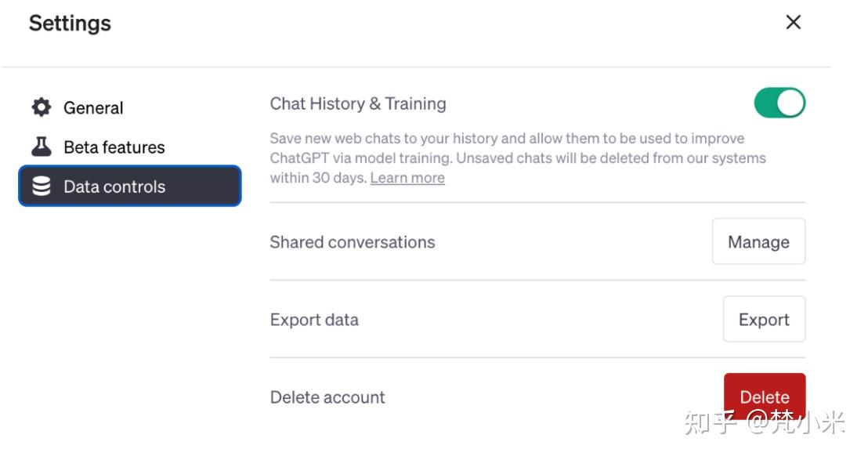Click the Delete account row label
Image resolution: width=868 pixels, height=460 pixels.
click(327, 397)
